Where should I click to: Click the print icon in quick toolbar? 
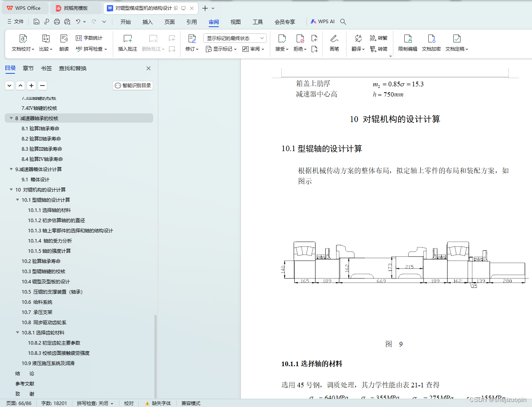[57, 22]
